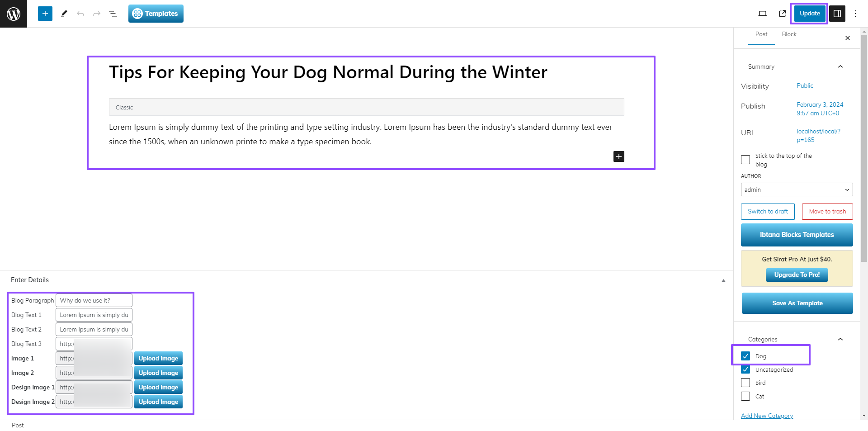This screenshot has height=431, width=868.
Task: Open the Author admin dropdown
Action: coord(797,189)
